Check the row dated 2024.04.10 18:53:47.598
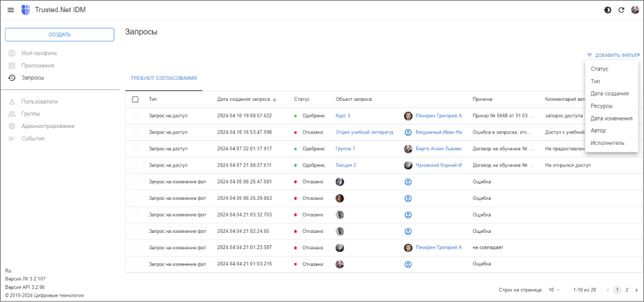Image resolution: width=644 pixels, height=302 pixels. coord(135,132)
